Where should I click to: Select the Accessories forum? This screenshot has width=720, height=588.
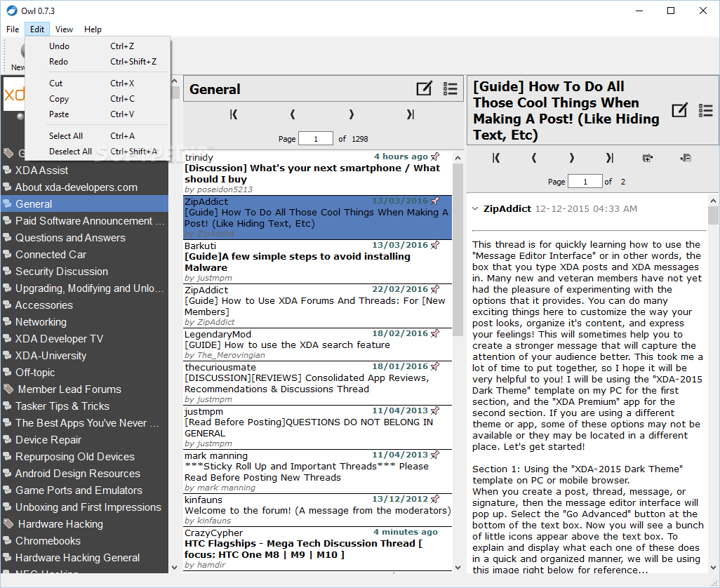pos(84,305)
